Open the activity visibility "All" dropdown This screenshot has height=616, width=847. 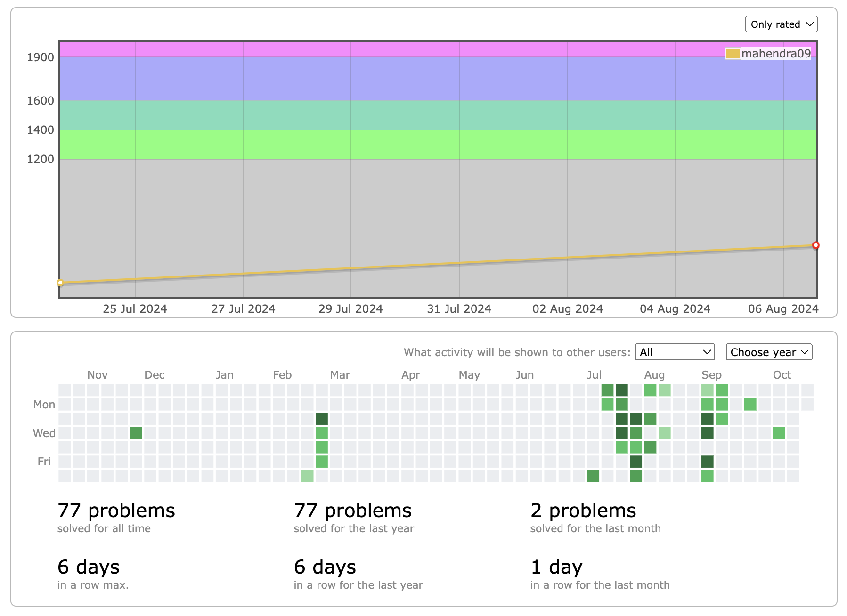(x=675, y=352)
